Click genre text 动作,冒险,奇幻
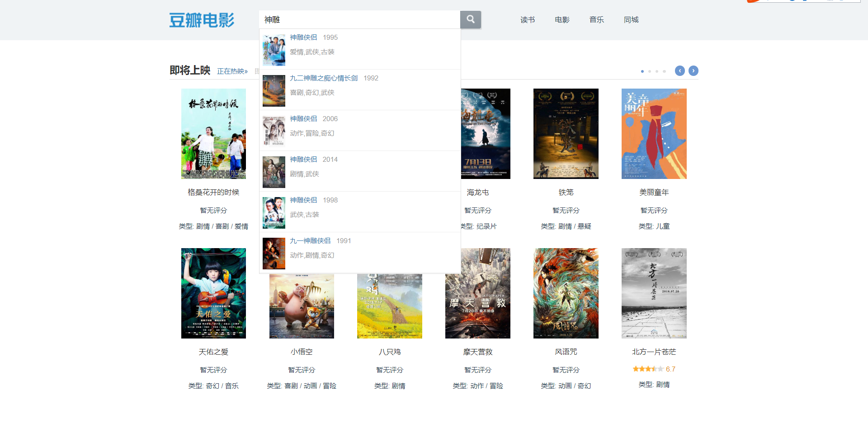Image resolution: width=868 pixels, height=428 pixels. [x=312, y=133]
